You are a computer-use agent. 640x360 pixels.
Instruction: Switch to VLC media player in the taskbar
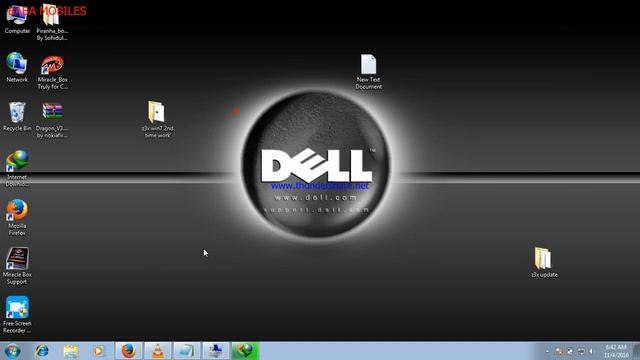158,351
